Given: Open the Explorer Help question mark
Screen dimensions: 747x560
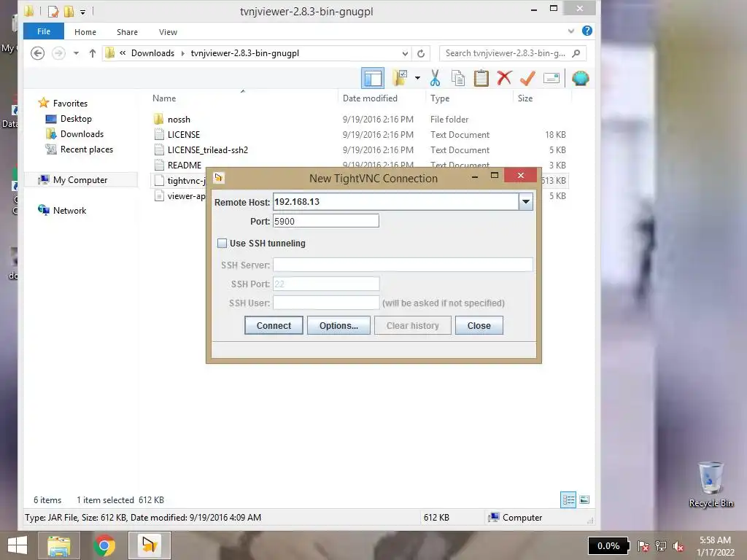Looking at the screenshot, I should click(x=587, y=31).
